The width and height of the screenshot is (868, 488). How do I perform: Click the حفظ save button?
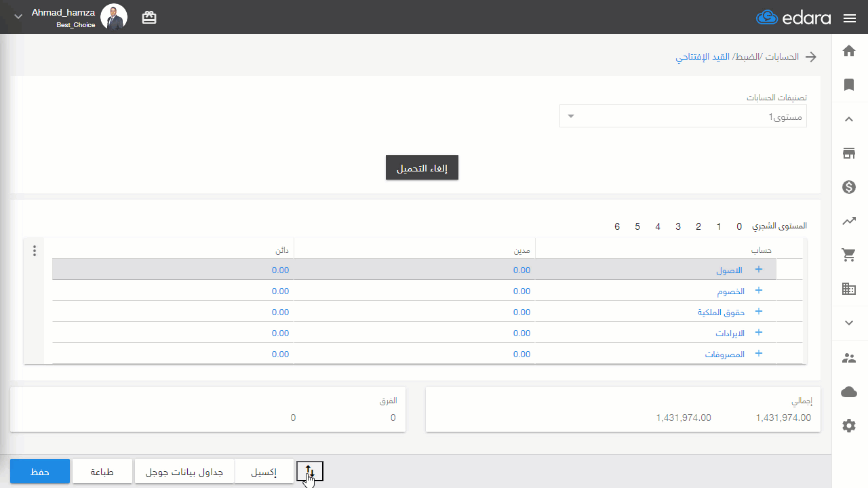pyautogui.click(x=40, y=472)
